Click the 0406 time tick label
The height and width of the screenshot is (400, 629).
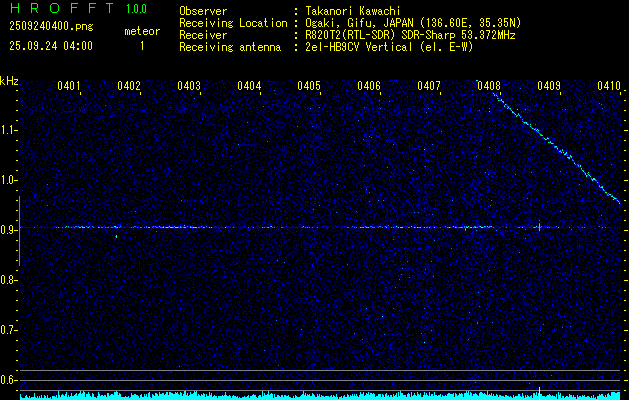point(369,85)
